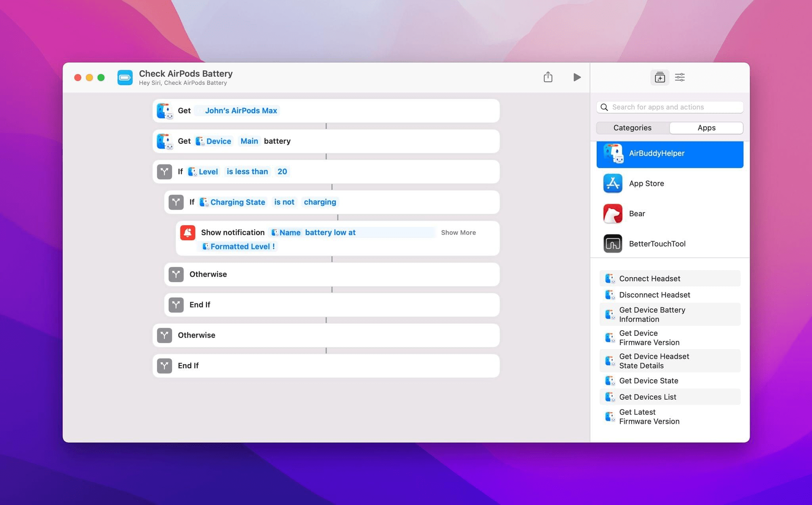
Task: Run the shortcut with play button
Action: (577, 77)
